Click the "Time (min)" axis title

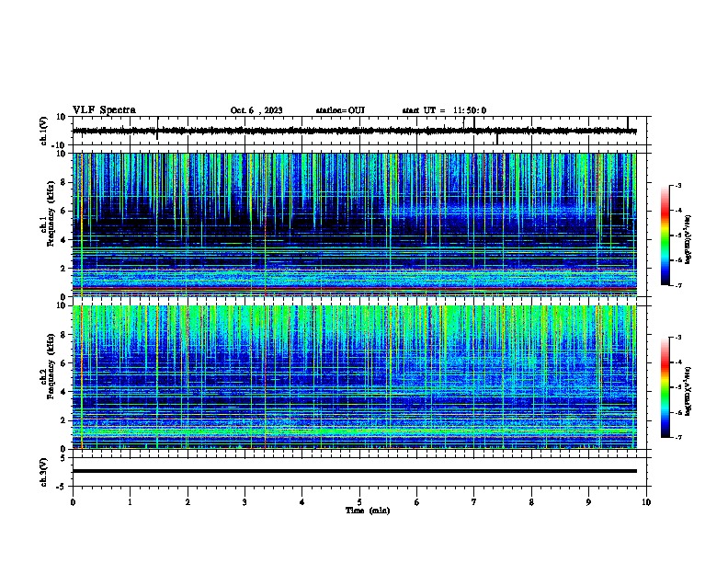tap(368, 511)
